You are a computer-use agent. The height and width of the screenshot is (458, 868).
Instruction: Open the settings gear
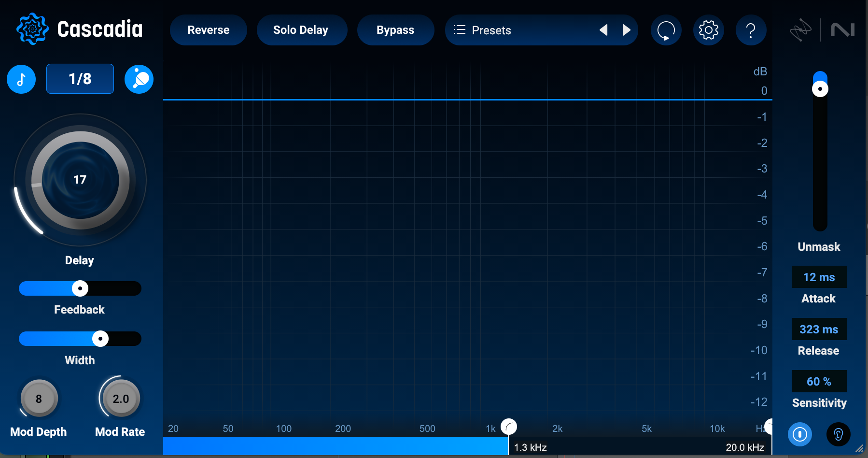click(709, 30)
